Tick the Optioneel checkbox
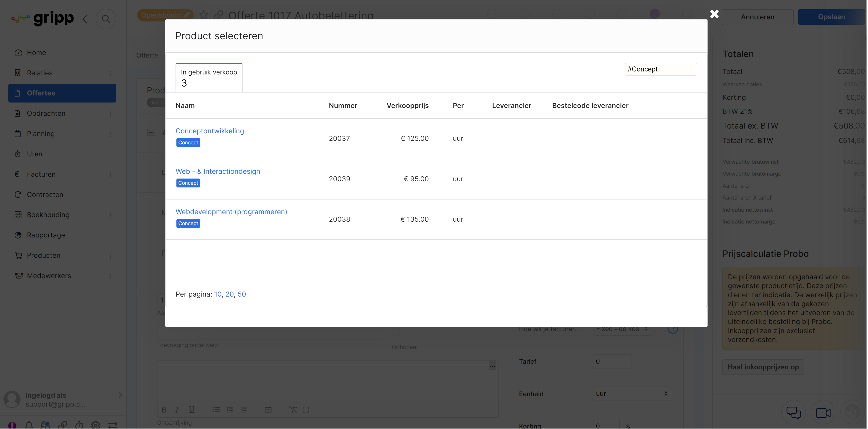Screen dimensions: 868x429 (x=396, y=332)
